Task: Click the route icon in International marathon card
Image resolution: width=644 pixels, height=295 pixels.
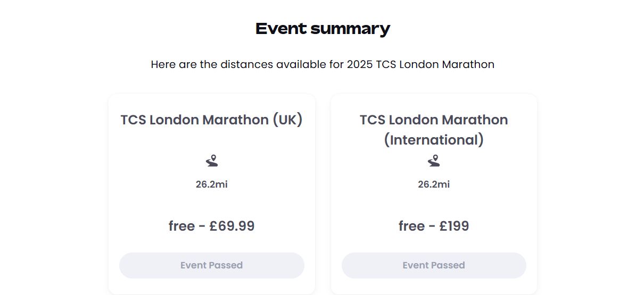Action: click(x=434, y=161)
